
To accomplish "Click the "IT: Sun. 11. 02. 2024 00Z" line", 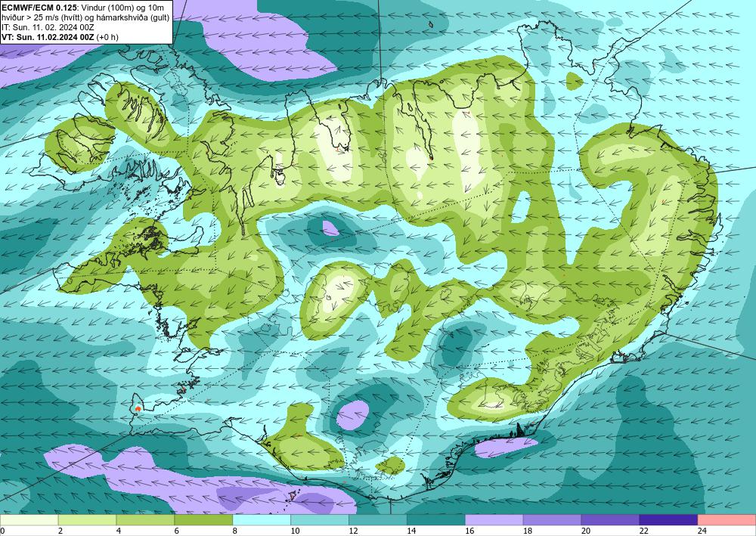I will tap(47, 27).
